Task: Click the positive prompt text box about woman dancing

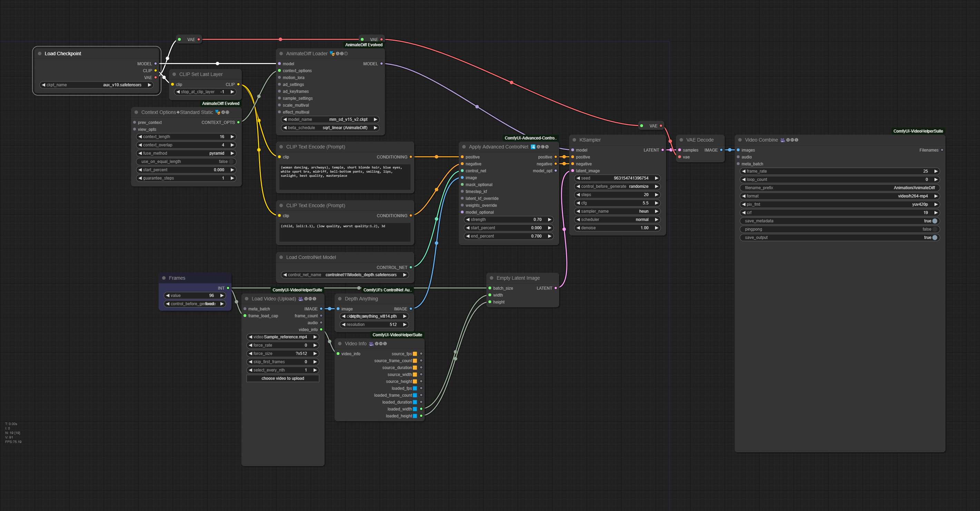Action: pos(344,177)
